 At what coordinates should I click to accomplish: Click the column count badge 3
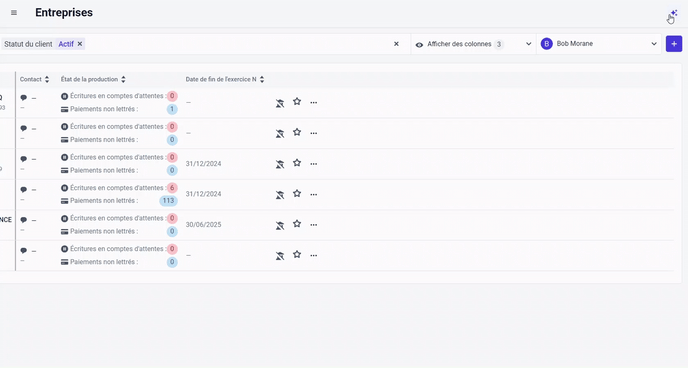pyautogui.click(x=498, y=44)
